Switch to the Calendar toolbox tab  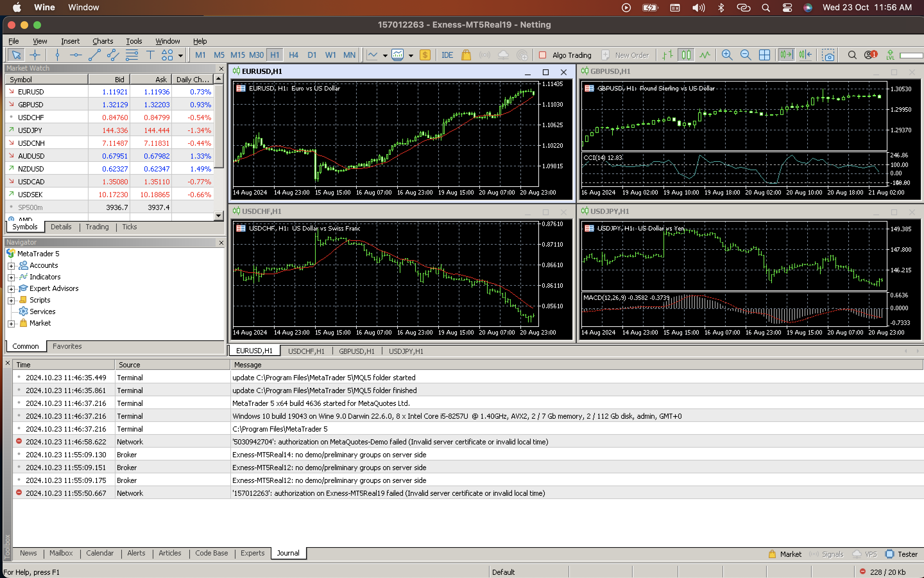pos(100,553)
